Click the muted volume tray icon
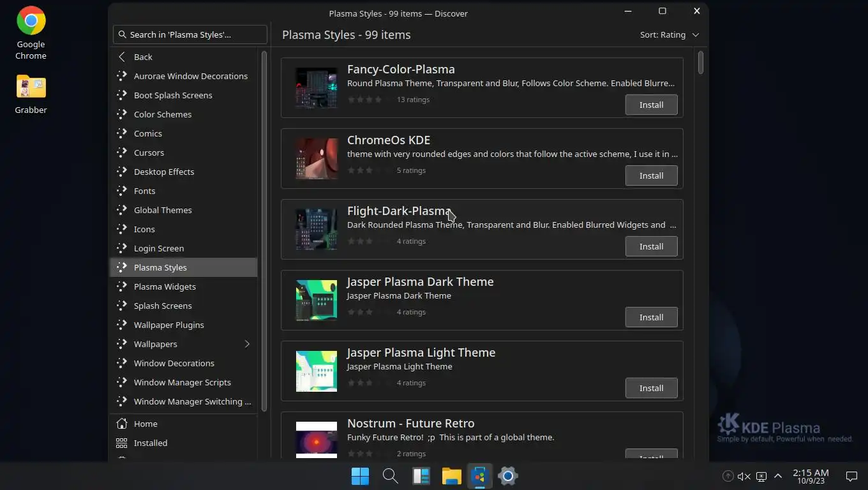 tap(744, 476)
